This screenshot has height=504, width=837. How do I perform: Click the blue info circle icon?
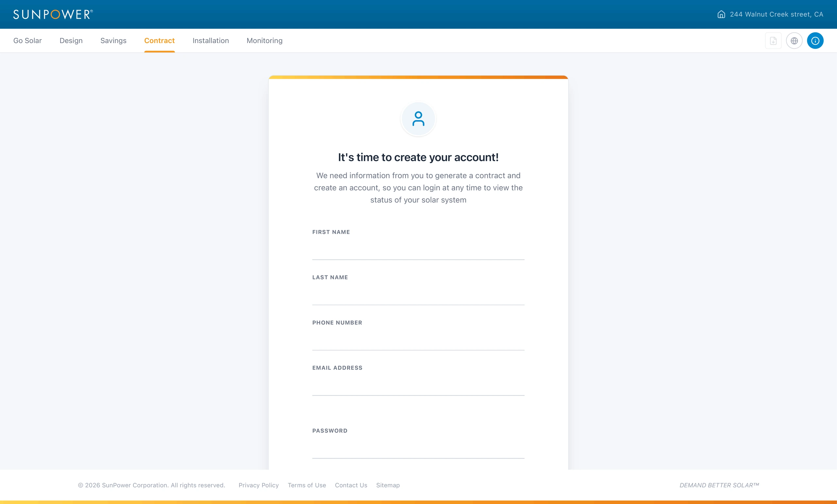[815, 41]
